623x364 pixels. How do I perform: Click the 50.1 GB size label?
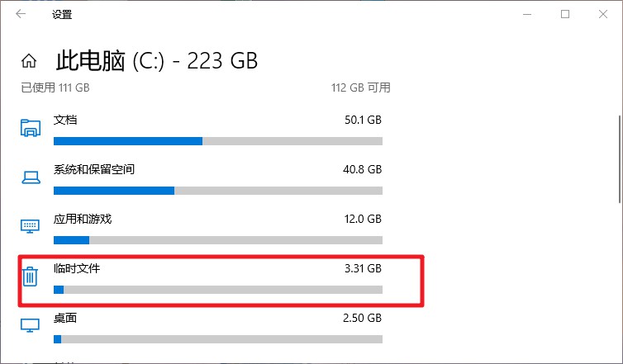pyautogui.click(x=363, y=120)
